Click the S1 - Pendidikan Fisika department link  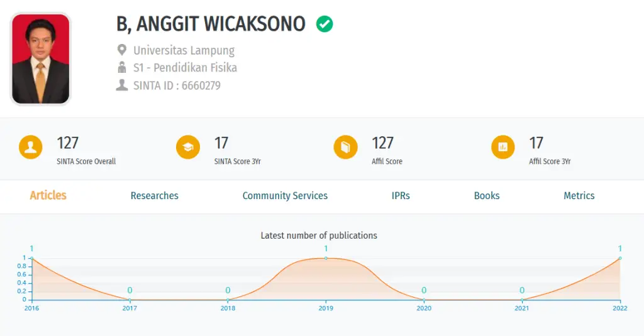[x=186, y=68]
